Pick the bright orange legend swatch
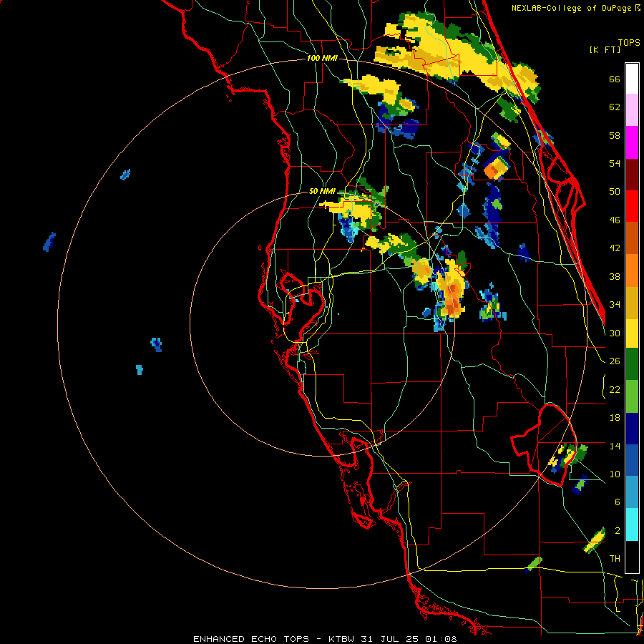 632,270
